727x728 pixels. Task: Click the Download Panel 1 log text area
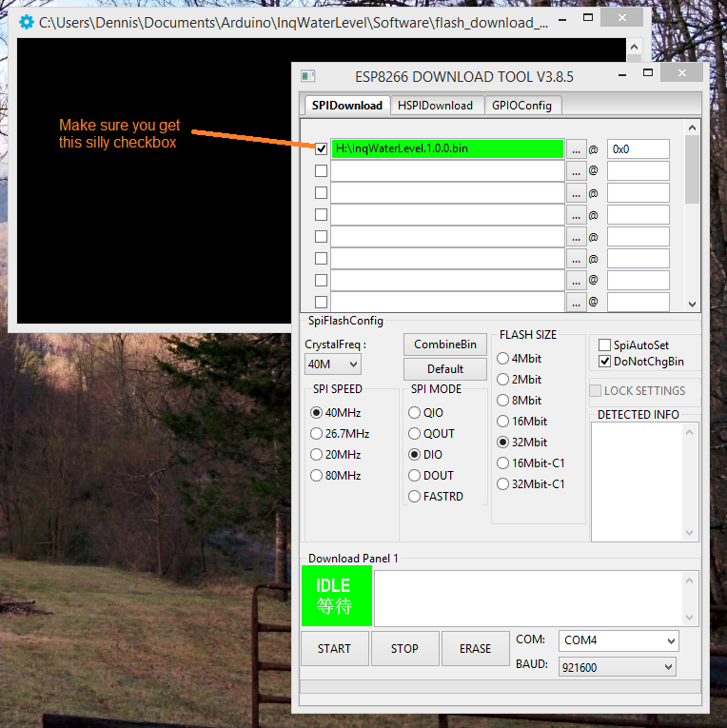coord(528,599)
